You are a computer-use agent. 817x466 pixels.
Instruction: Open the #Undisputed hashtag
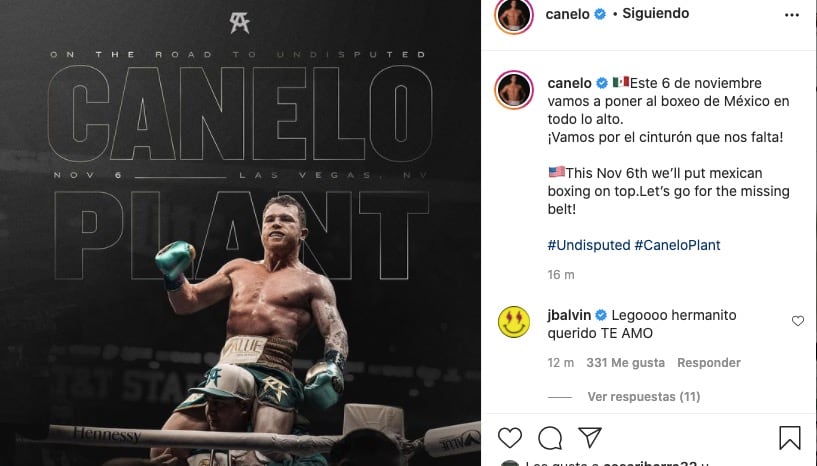point(589,245)
